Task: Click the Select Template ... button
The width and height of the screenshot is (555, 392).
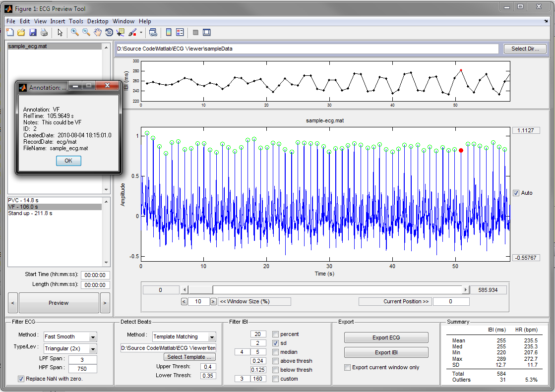Action: (x=189, y=357)
